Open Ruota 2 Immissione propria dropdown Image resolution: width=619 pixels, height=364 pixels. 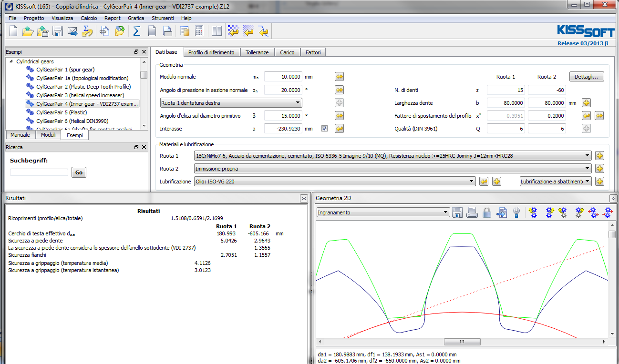pos(393,169)
